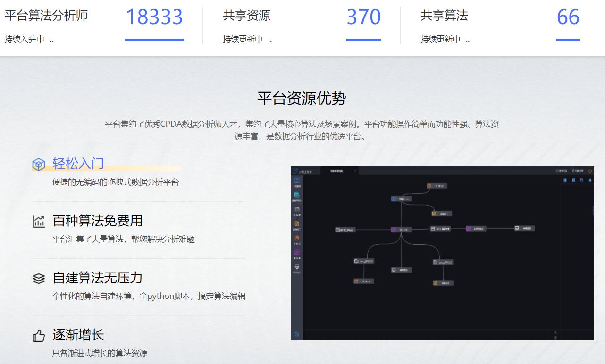Click the 共享资源 label
This screenshot has height=364, width=605.
tap(247, 16)
